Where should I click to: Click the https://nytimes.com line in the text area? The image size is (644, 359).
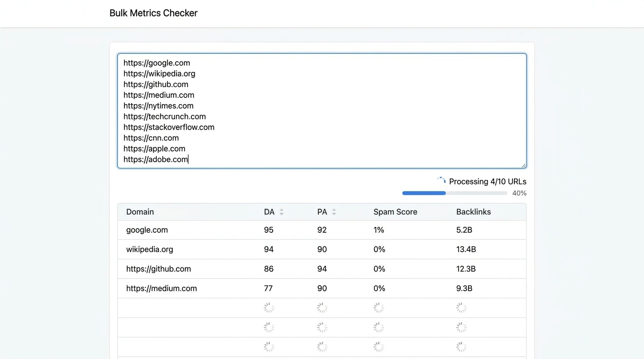(x=159, y=106)
